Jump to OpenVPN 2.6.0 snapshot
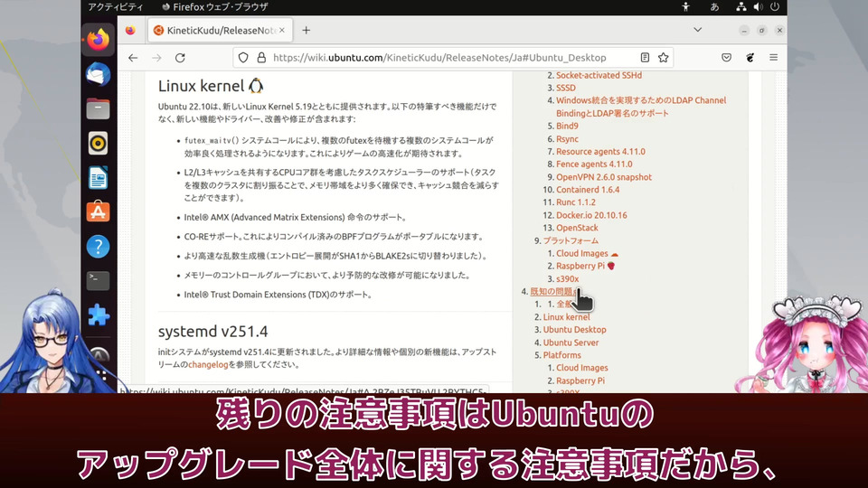868x488 pixels. point(604,177)
